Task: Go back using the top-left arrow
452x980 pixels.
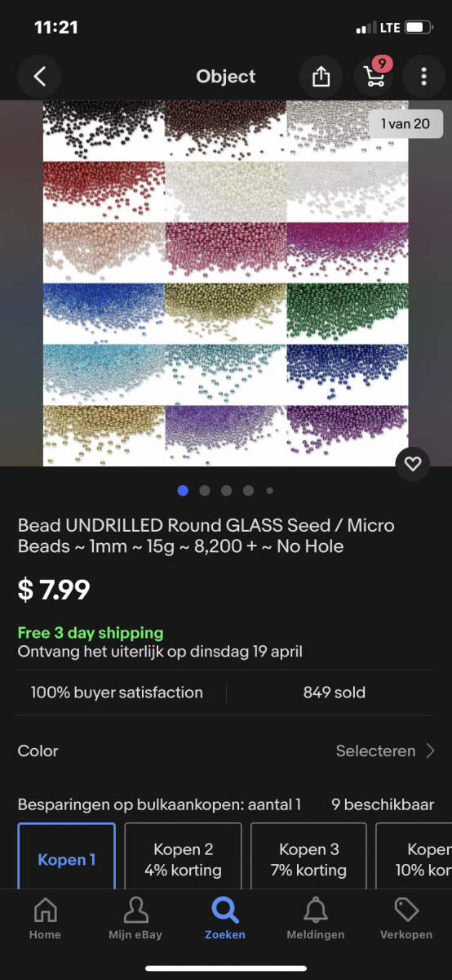Action: (x=40, y=77)
